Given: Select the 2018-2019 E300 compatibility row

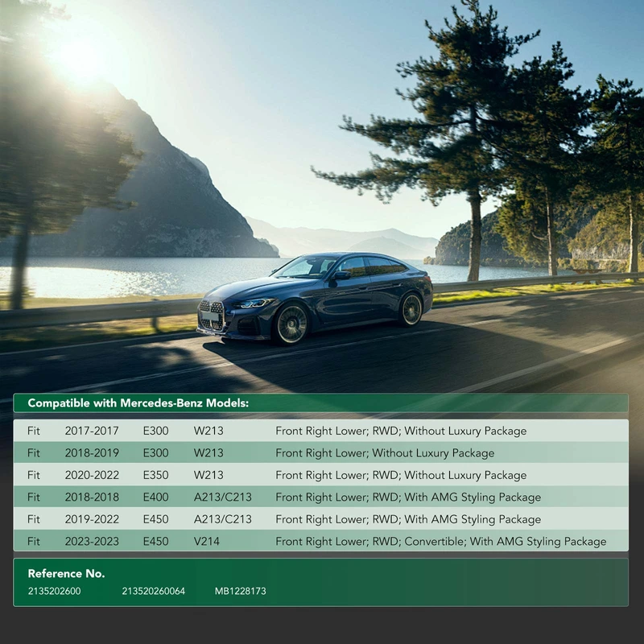Looking at the screenshot, I should 320,453.
